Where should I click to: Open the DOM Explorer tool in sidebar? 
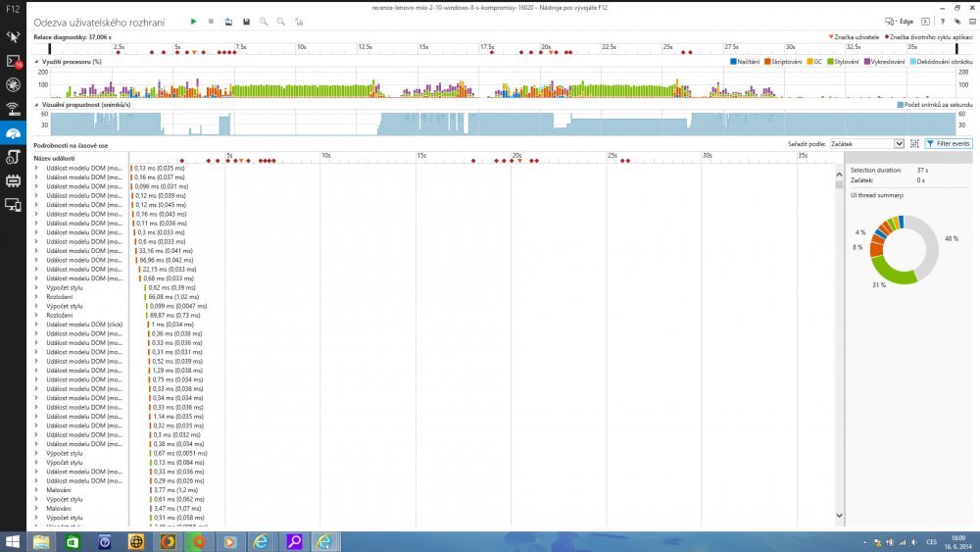[x=13, y=37]
